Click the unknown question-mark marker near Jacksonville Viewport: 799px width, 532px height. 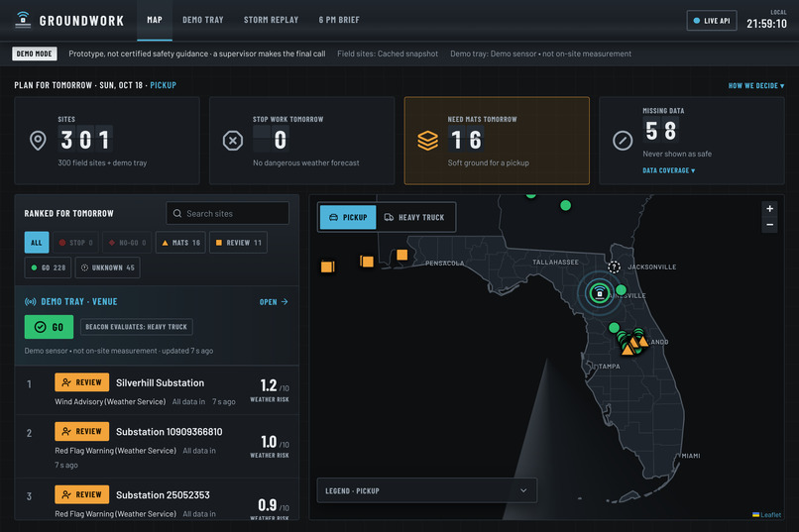pyautogui.click(x=614, y=266)
